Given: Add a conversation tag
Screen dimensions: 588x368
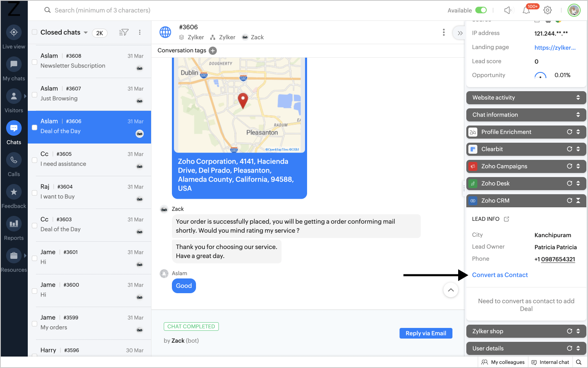Looking at the screenshot, I should pyautogui.click(x=213, y=51).
